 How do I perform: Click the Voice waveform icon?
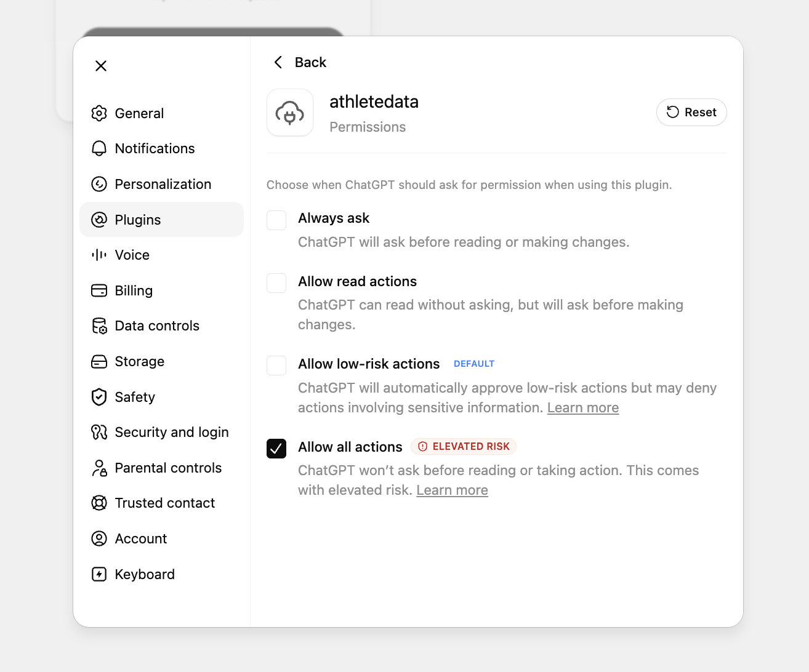click(x=99, y=255)
